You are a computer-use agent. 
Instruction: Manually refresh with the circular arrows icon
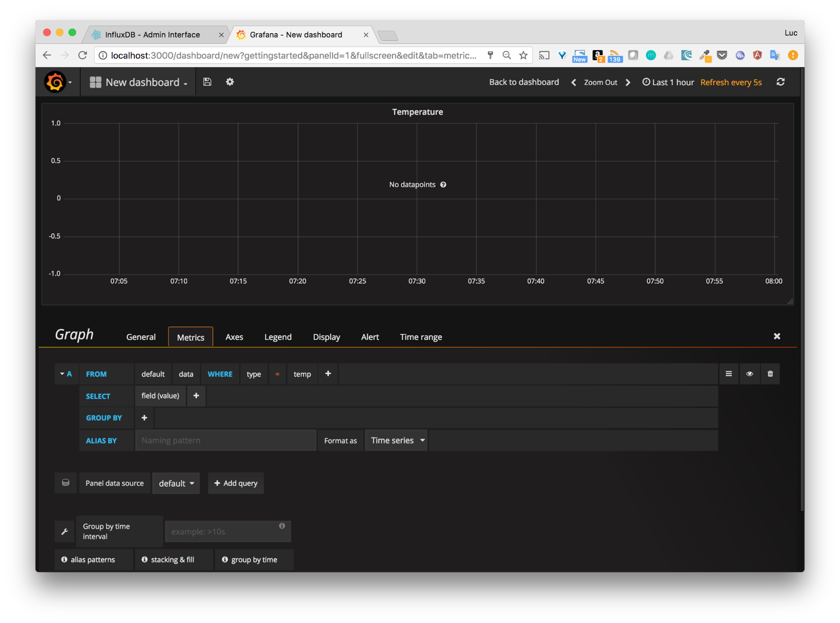point(780,82)
